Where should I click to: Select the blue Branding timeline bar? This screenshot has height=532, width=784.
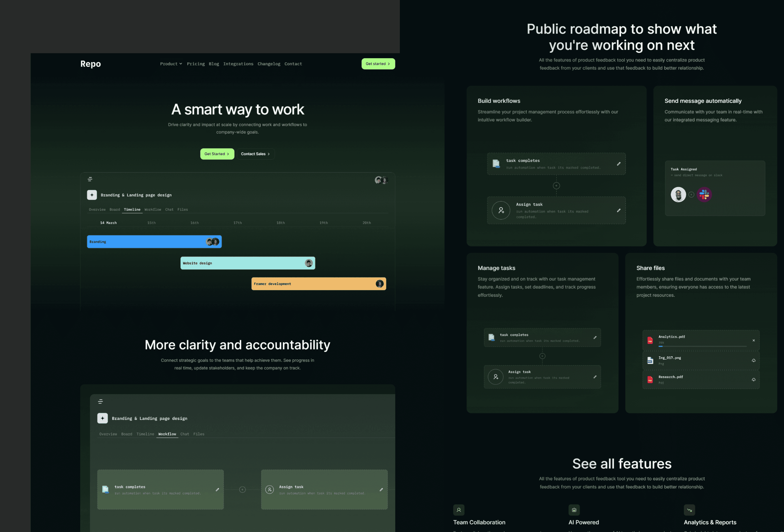(154, 242)
